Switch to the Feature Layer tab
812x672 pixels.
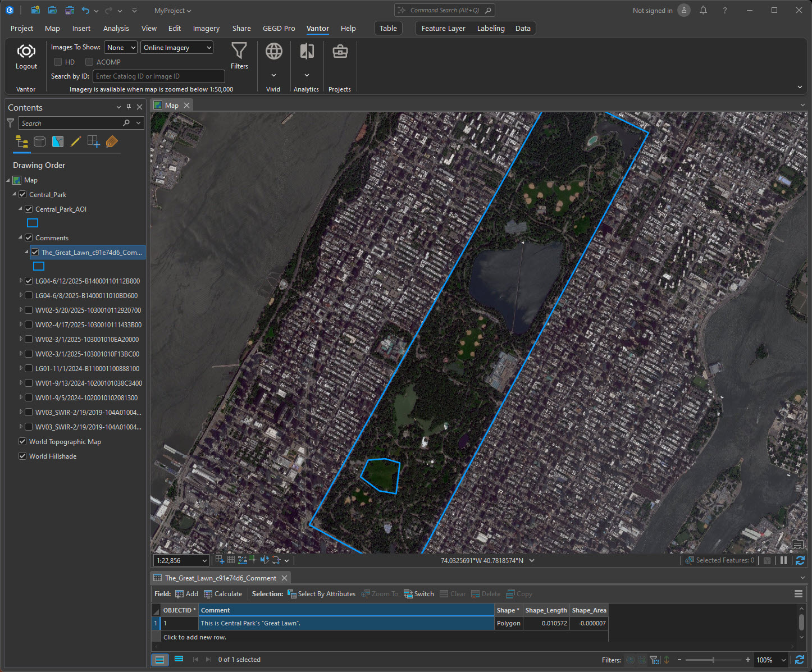tap(443, 29)
